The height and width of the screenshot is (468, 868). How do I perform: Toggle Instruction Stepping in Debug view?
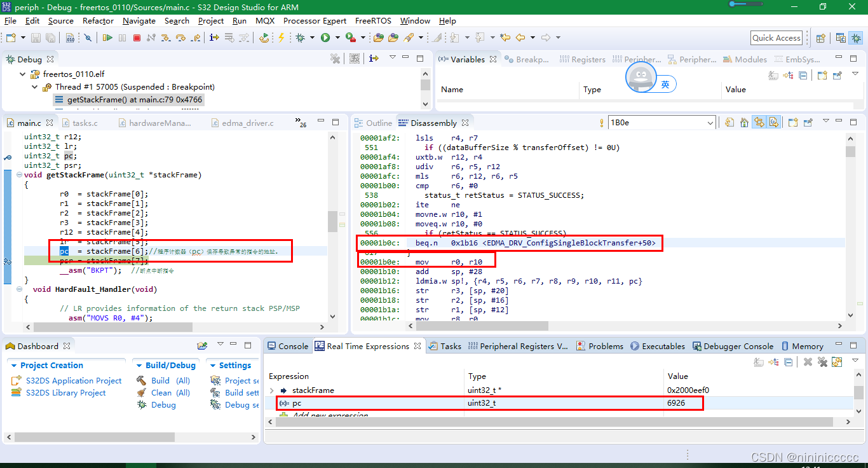[374, 59]
